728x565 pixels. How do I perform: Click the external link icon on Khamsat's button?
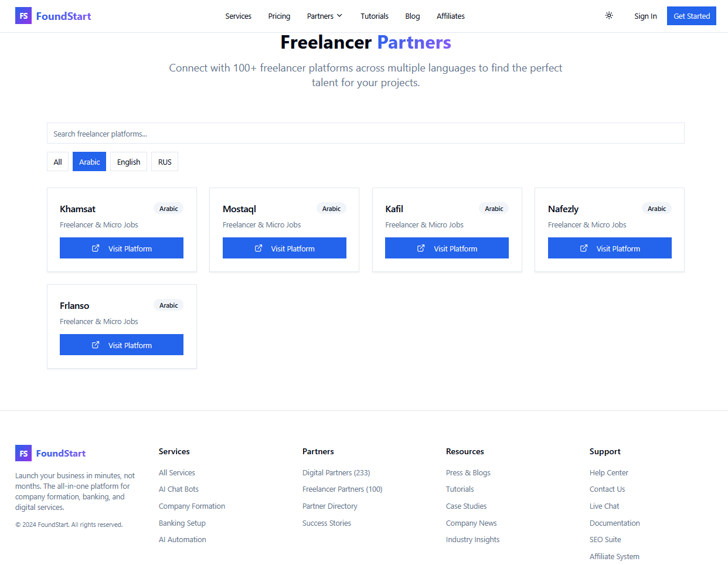[95, 248]
